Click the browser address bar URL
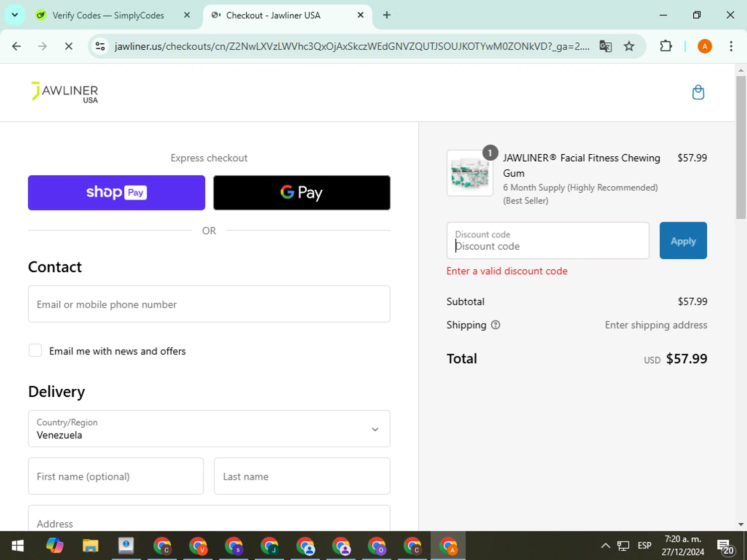The width and height of the screenshot is (747, 560). [x=352, y=46]
